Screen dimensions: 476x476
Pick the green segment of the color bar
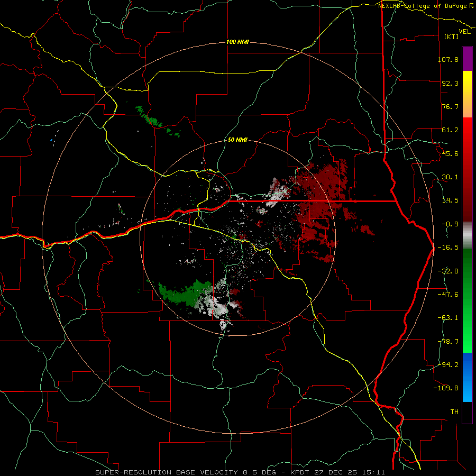pyautogui.click(x=467, y=300)
